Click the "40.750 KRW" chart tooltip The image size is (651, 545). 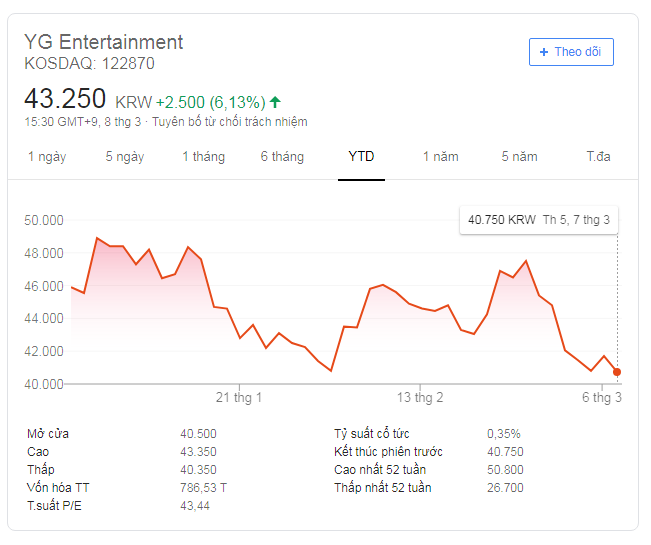click(x=538, y=220)
